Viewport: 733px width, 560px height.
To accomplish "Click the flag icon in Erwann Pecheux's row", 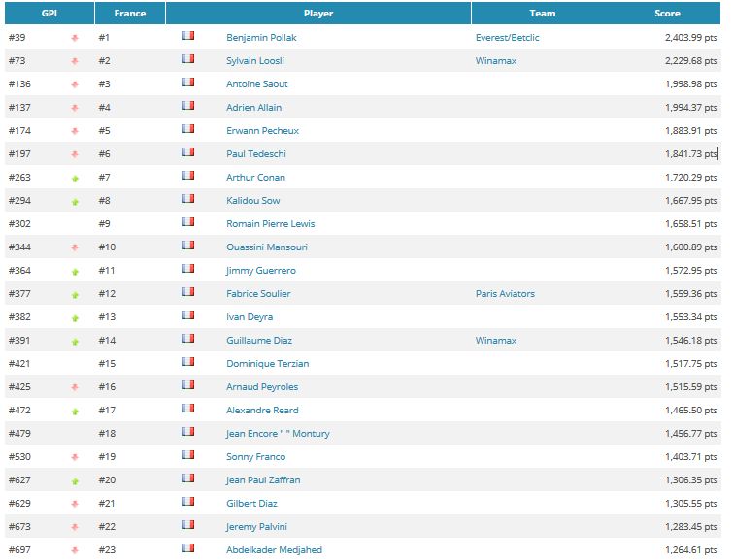I will (188, 128).
